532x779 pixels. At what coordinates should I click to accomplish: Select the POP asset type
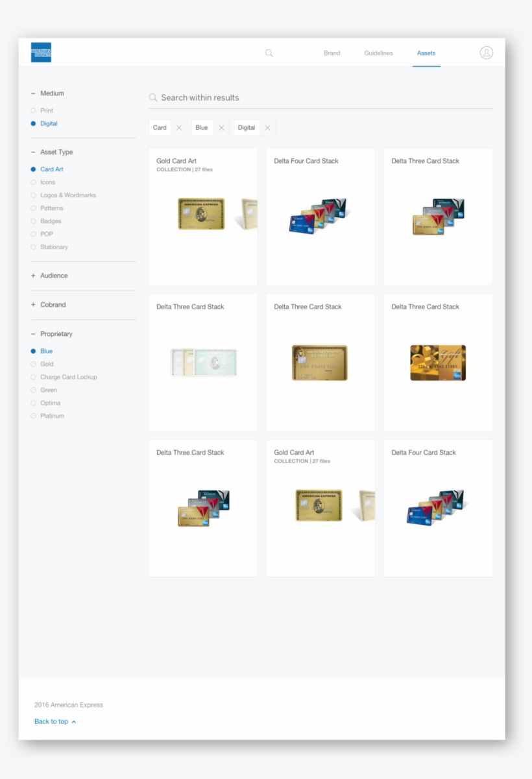coord(42,234)
